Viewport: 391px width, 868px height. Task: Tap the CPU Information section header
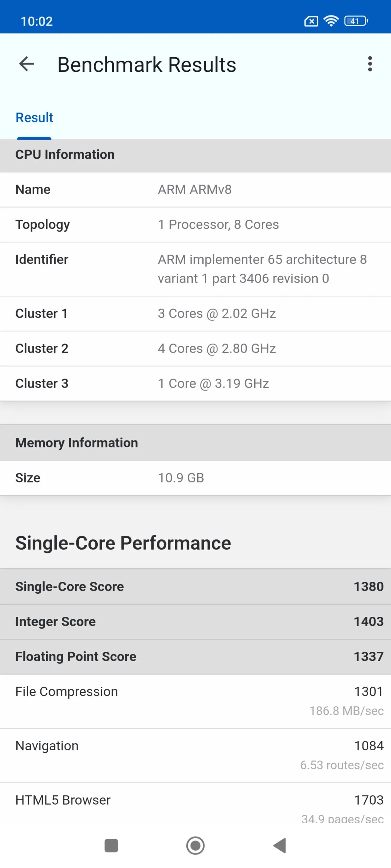(195, 155)
